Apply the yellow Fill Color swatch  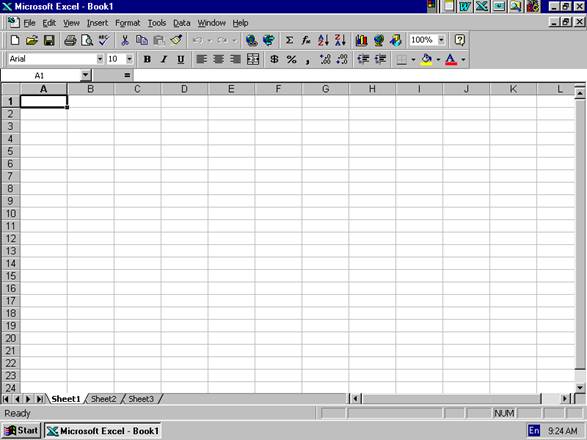click(x=426, y=59)
